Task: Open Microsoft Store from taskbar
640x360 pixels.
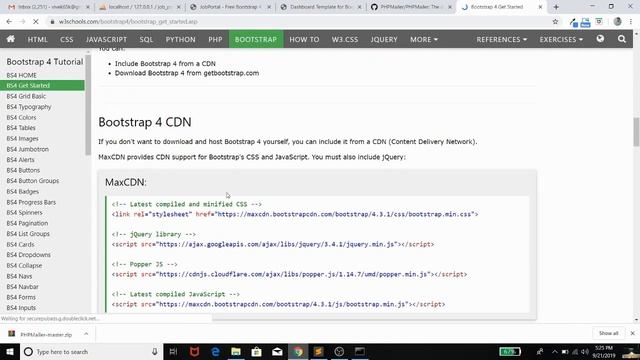Action: tap(256, 351)
